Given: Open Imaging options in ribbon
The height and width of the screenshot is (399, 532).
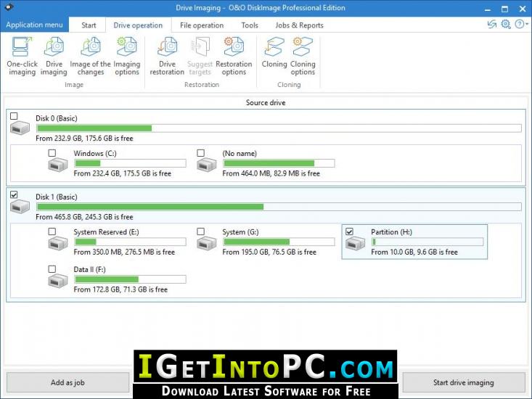Looking at the screenshot, I should click(x=126, y=57).
